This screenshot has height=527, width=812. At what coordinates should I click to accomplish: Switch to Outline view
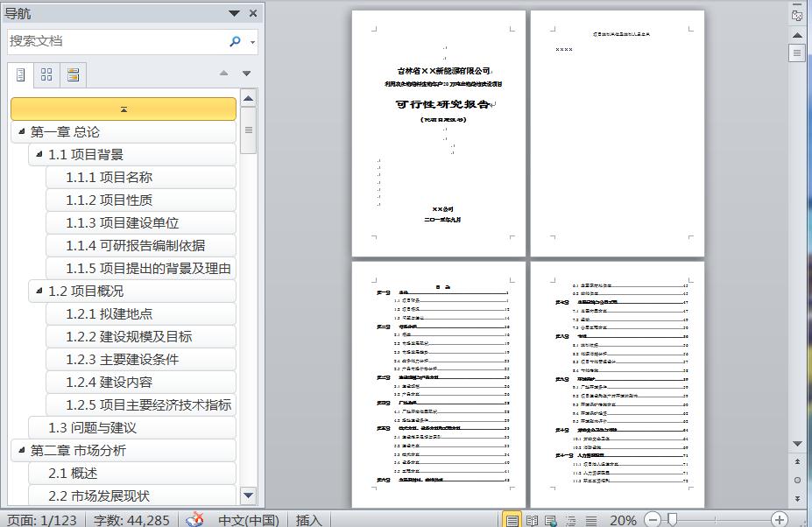570,520
